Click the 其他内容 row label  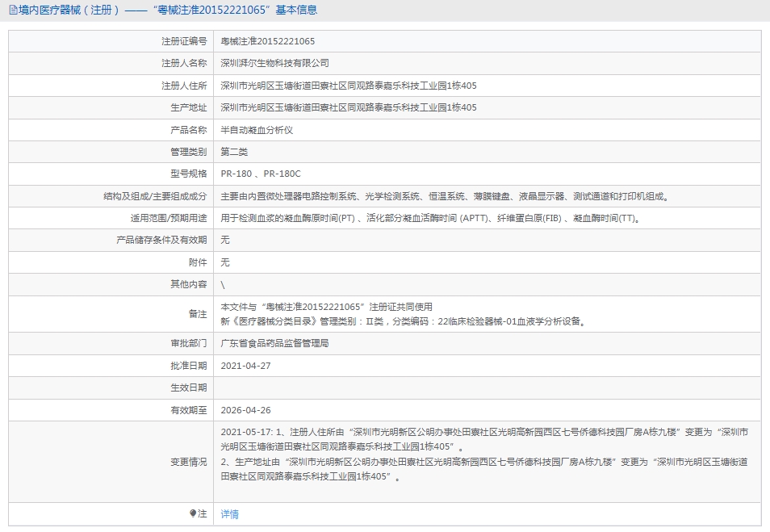pos(189,284)
